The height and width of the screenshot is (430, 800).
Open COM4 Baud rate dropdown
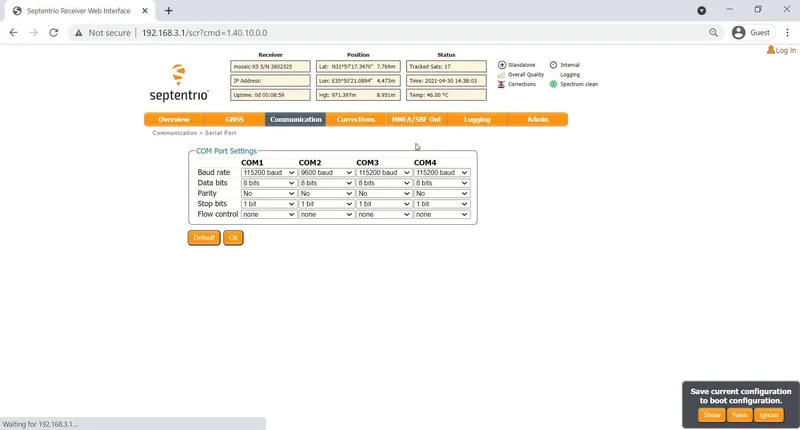[x=441, y=172]
